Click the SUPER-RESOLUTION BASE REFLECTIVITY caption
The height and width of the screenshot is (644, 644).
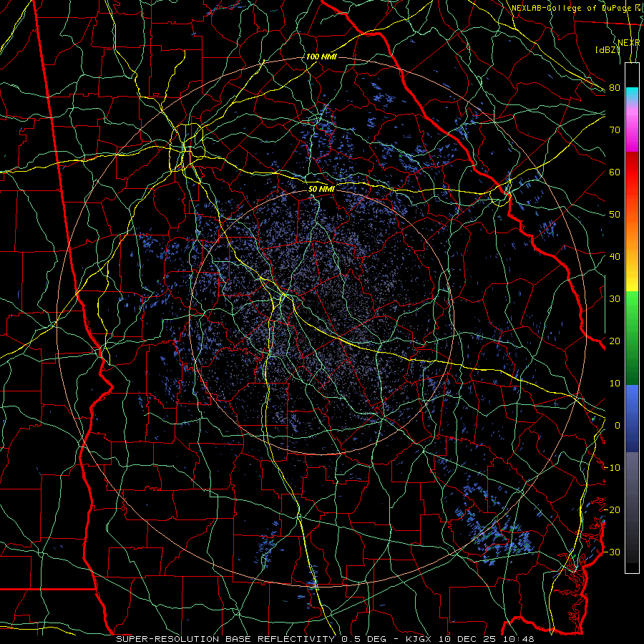[x=225, y=639]
